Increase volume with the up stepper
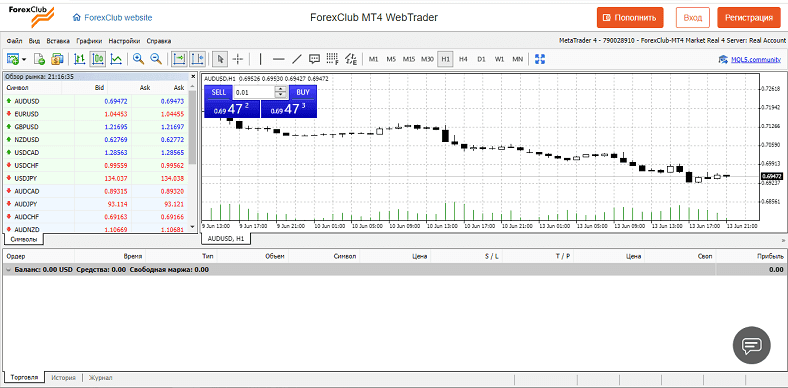The image size is (788, 388). 281,89
